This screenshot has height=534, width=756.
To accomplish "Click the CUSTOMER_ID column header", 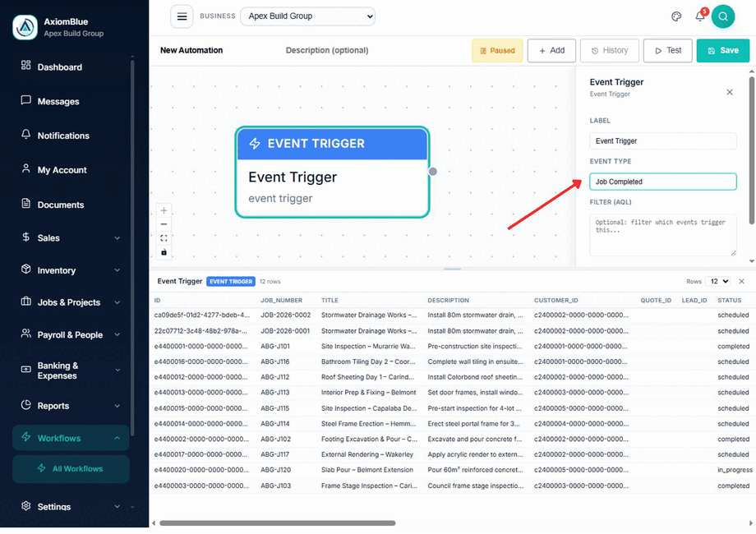I will [556, 300].
